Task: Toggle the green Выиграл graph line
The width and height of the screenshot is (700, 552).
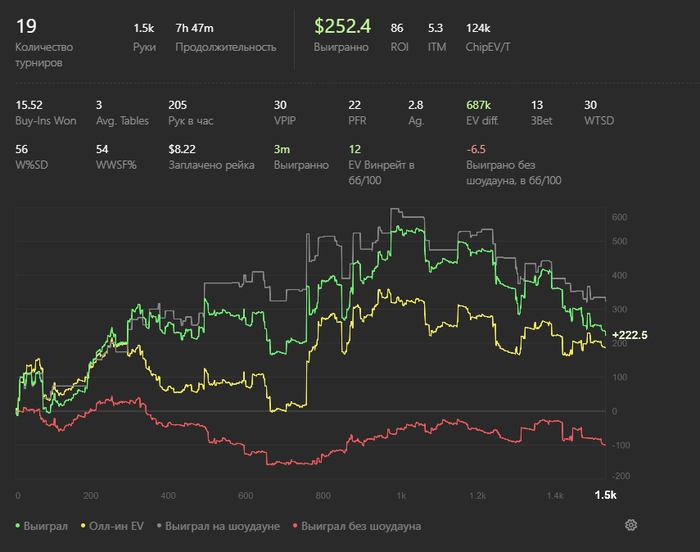Action: [42, 525]
